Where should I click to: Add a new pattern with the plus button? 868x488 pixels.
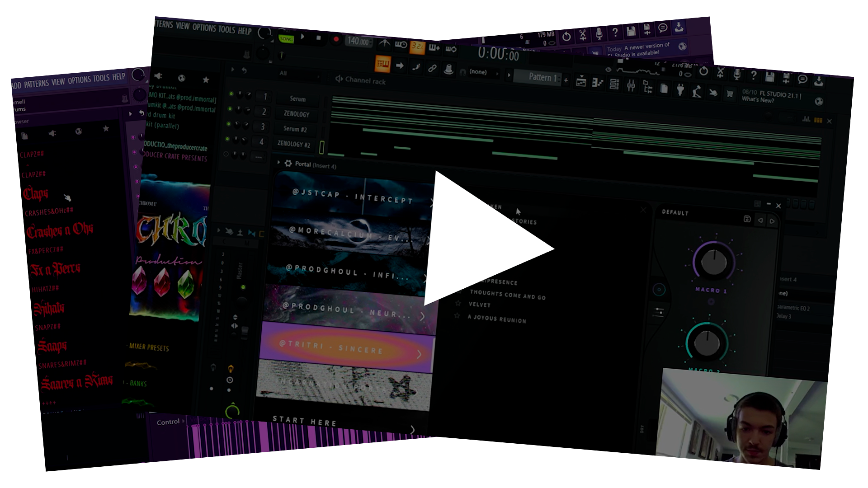[566, 80]
